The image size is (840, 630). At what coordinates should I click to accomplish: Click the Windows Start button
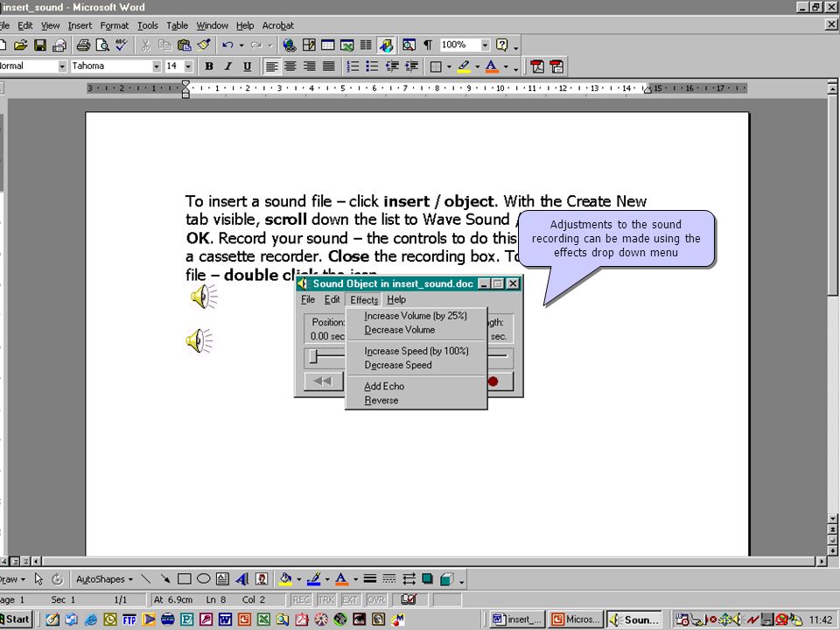click(x=16, y=619)
